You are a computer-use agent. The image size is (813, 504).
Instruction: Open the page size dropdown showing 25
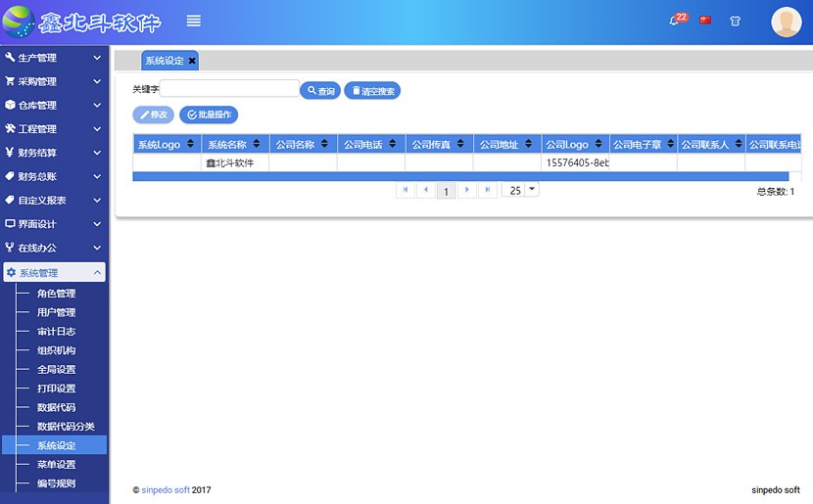pyautogui.click(x=520, y=190)
